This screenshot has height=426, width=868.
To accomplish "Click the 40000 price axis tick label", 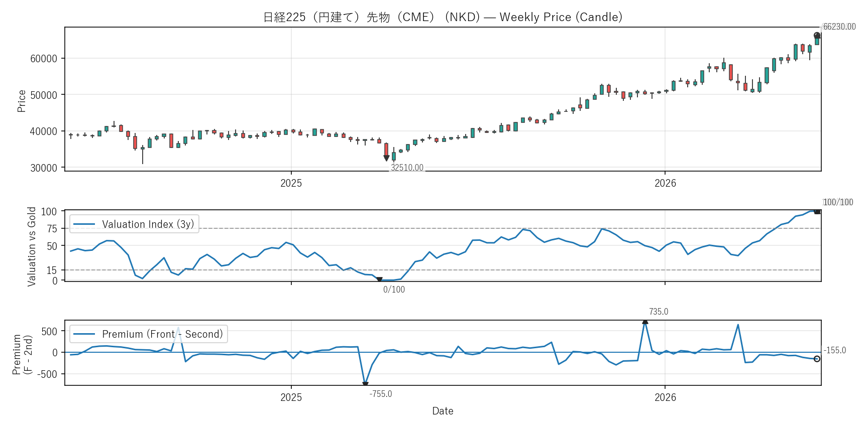I will (x=44, y=131).
